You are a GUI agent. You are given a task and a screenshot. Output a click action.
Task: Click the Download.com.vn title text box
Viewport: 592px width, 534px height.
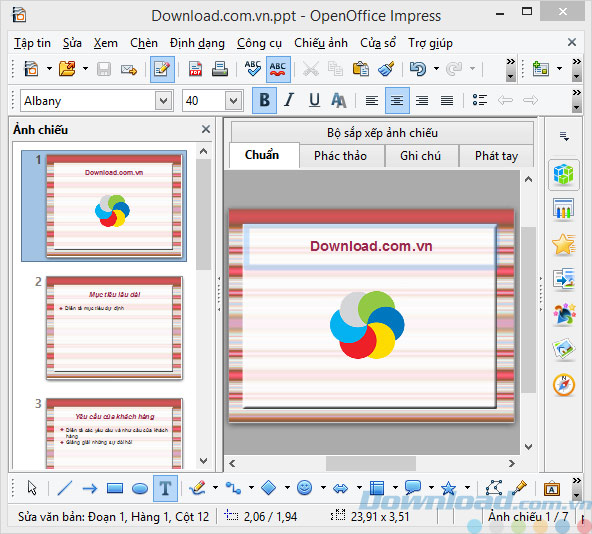370,246
